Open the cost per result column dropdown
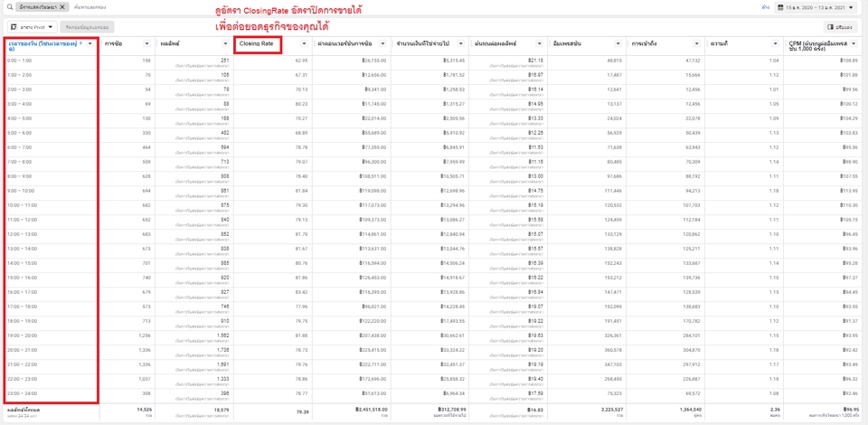The width and height of the screenshot is (868, 425). [x=540, y=43]
